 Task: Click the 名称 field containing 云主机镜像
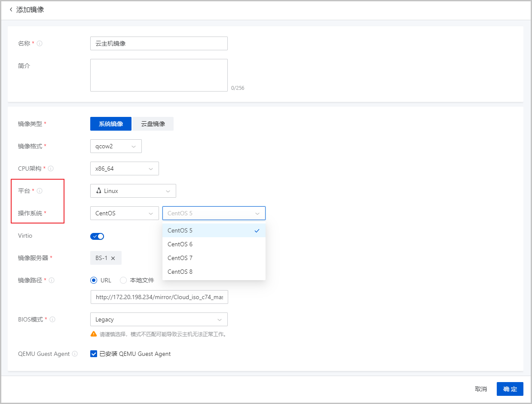pyautogui.click(x=159, y=43)
